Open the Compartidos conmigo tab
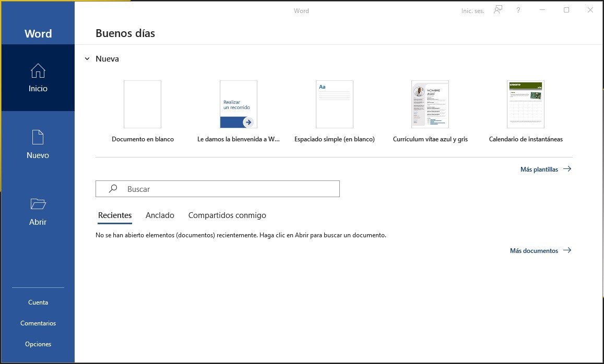 point(227,215)
